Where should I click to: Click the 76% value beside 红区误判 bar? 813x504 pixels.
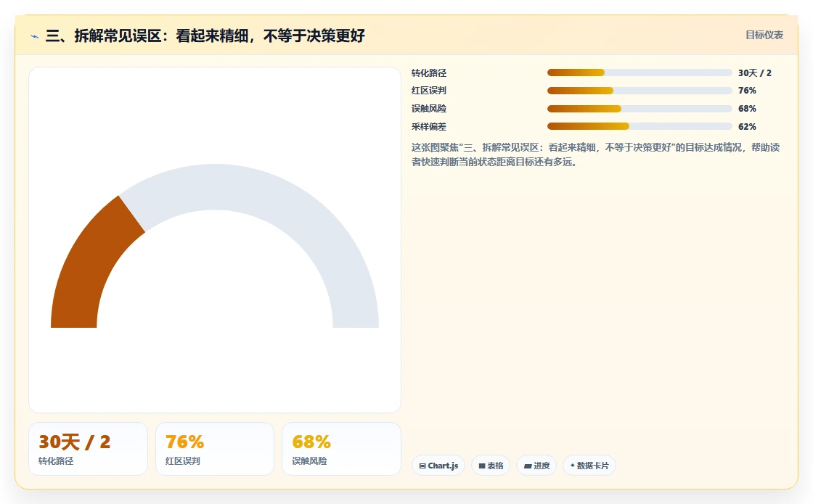(x=747, y=91)
